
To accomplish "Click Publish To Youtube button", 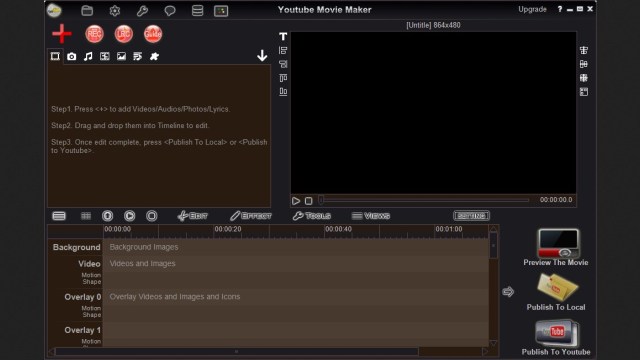I will click(556, 337).
